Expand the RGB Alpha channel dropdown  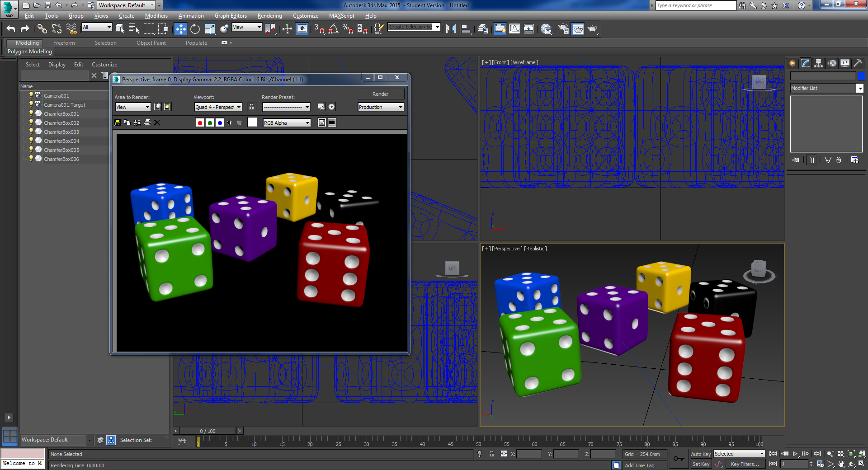click(287, 123)
